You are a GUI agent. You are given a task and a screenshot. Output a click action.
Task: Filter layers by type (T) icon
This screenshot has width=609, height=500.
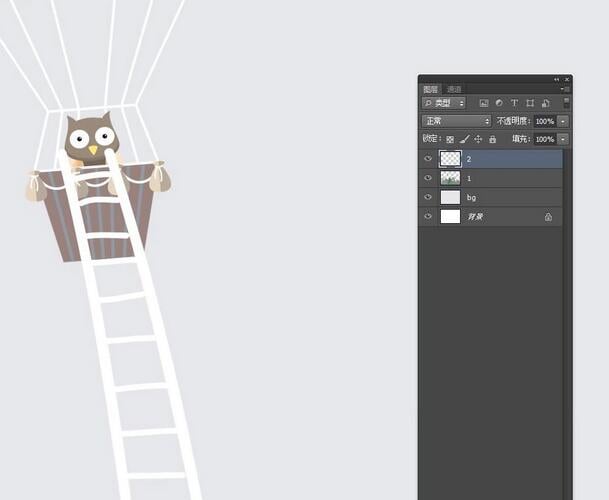coord(514,103)
